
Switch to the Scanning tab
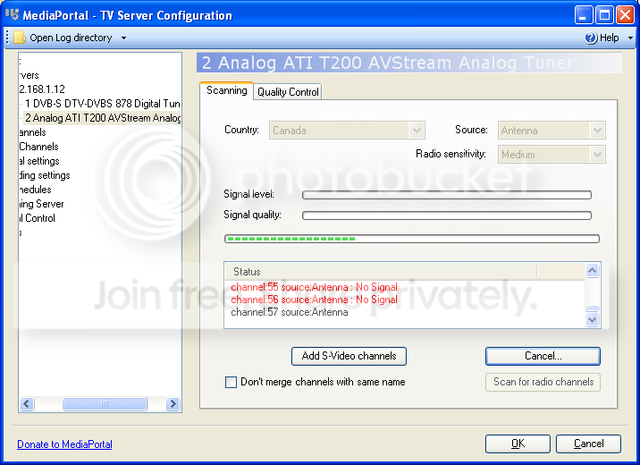(x=227, y=91)
